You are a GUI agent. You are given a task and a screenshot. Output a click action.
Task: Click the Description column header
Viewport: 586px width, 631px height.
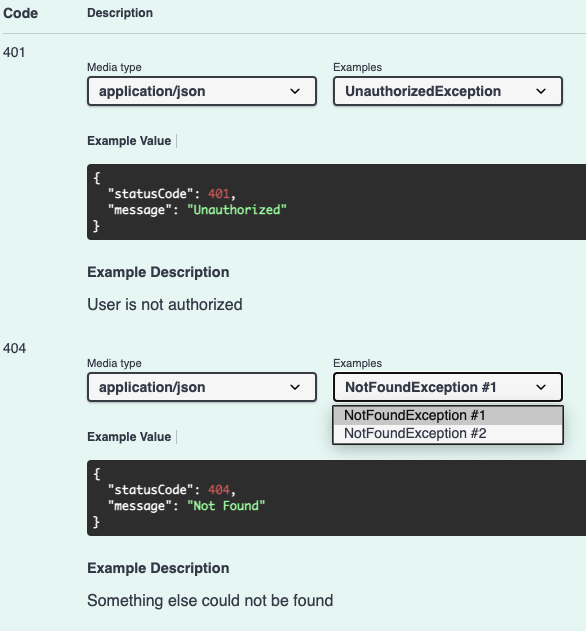pyautogui.click(x=120, y=13)
